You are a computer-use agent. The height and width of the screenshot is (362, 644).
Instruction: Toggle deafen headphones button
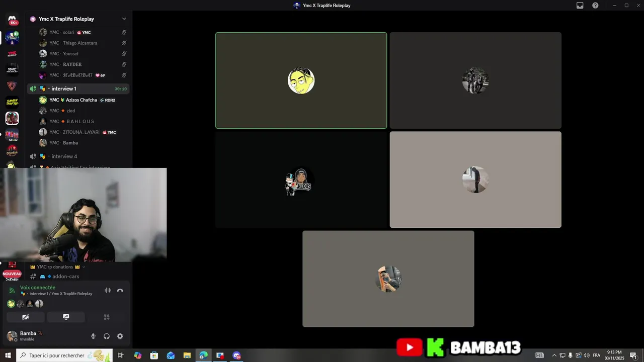point(107,336)
